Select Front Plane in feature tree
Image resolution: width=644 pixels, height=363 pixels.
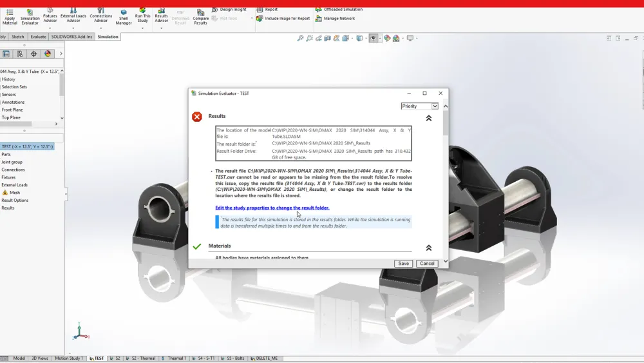[x=12, y=110]
